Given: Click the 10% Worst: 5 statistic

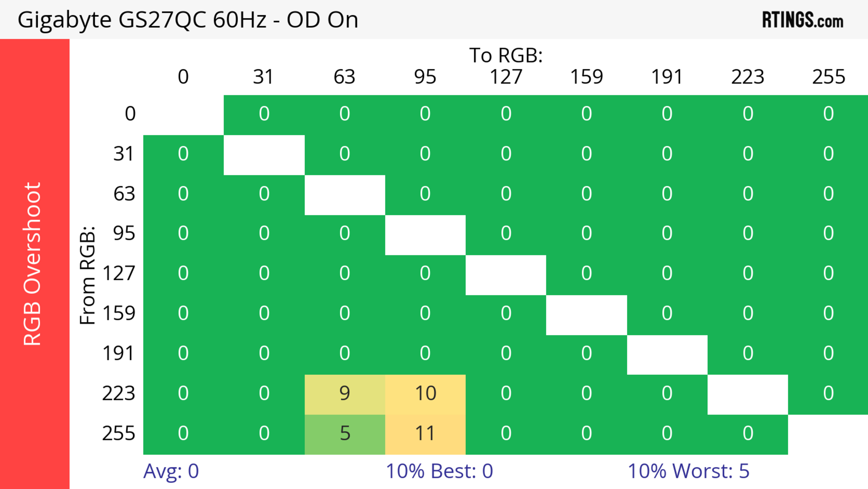Looking at the screenshot, I should point(688,471).
